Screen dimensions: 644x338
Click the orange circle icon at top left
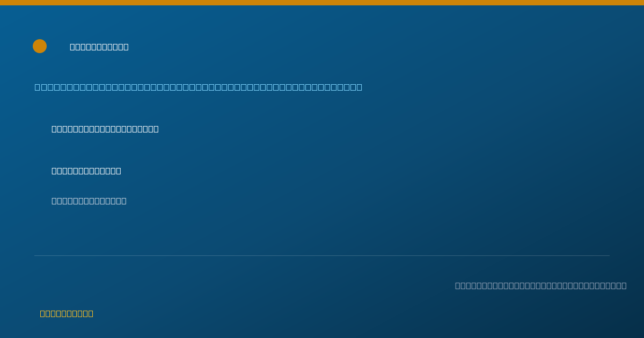[x=40, y=46]
